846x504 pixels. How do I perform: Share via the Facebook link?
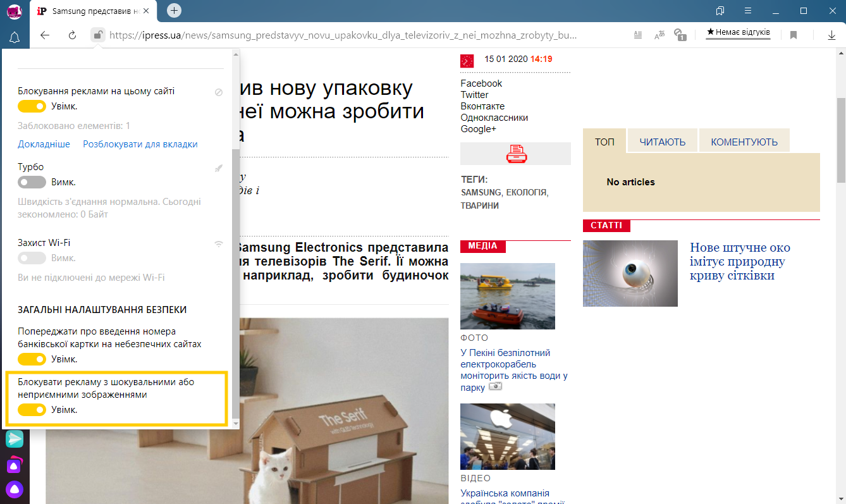pos(481,83)
